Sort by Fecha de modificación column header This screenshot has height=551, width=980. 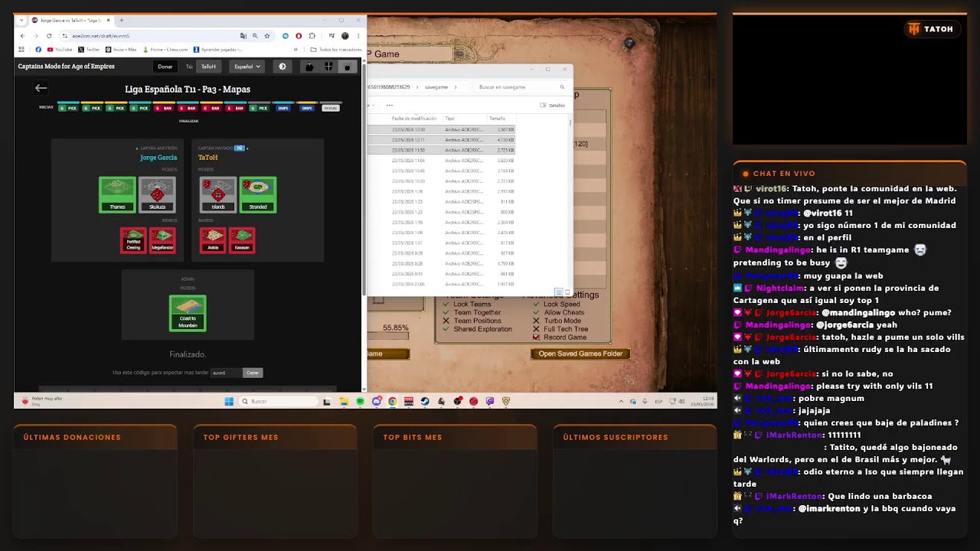click(x=414, y=119)
